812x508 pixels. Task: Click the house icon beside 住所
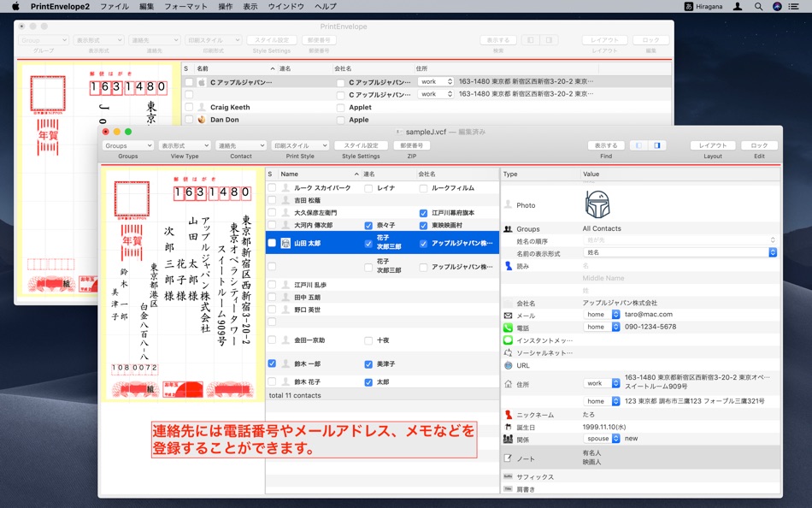pyautogui.click(x=508, y=384)
